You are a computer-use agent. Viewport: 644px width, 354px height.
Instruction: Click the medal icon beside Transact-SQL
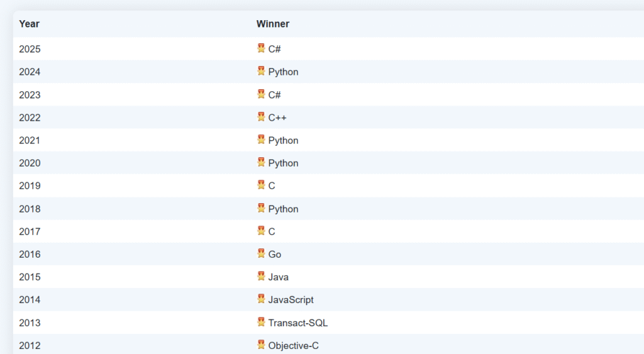click(x=261, y=322)
